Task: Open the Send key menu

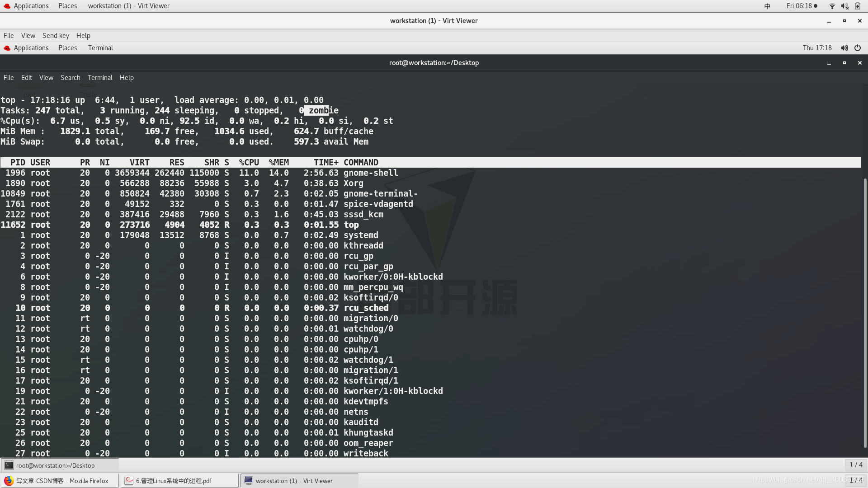Action: tap(56, 36)
